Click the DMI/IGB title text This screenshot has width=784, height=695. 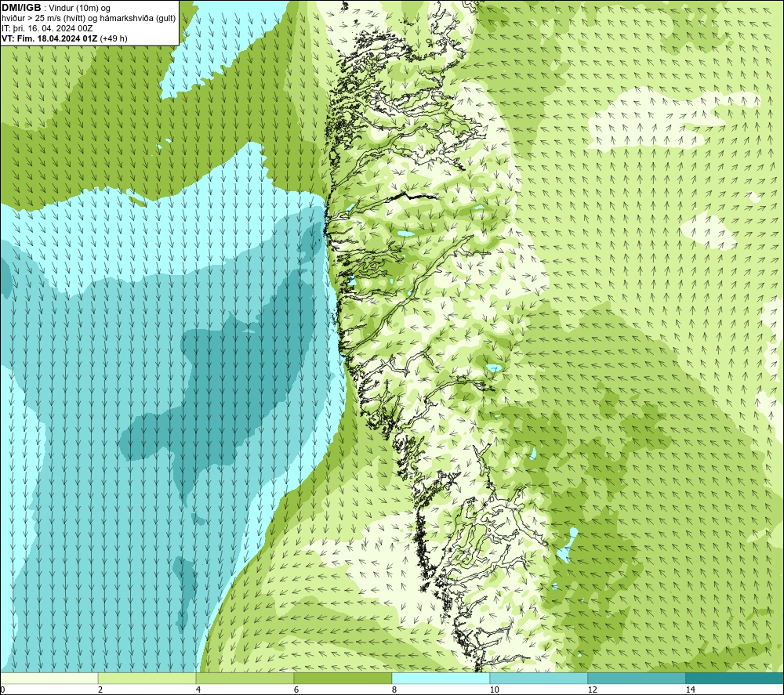tap(21, 8)
